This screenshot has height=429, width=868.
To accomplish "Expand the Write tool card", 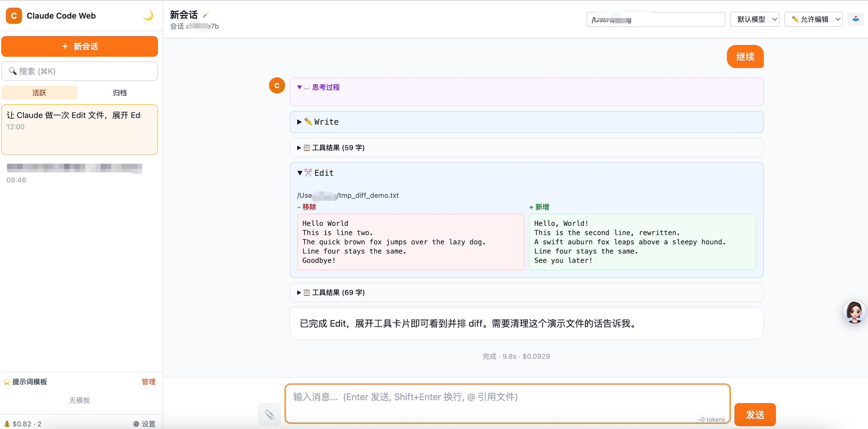I will [x=319, y=122].
